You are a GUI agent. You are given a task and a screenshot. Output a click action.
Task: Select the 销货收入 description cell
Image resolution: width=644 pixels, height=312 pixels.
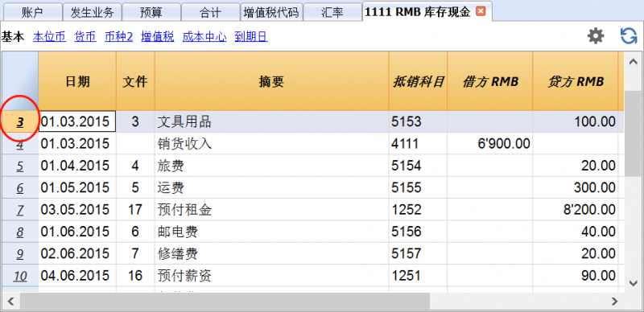tap(271, 144)
